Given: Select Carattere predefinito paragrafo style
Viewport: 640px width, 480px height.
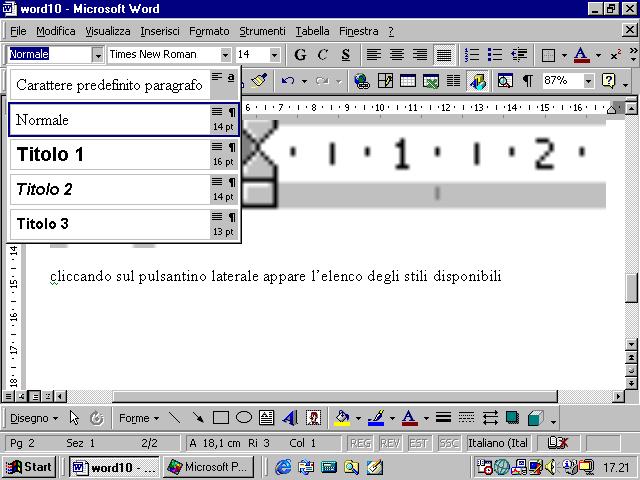Looking at the screenshot, I should 124,85.
